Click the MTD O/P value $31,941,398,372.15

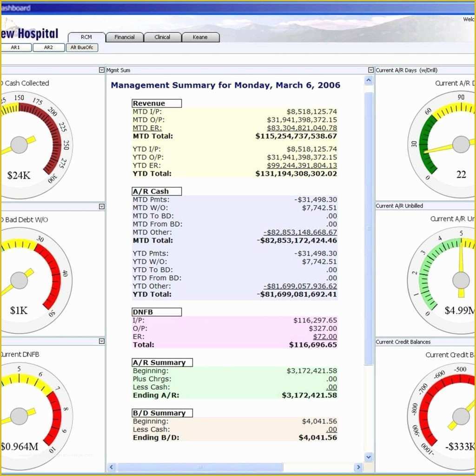point(302,120)
